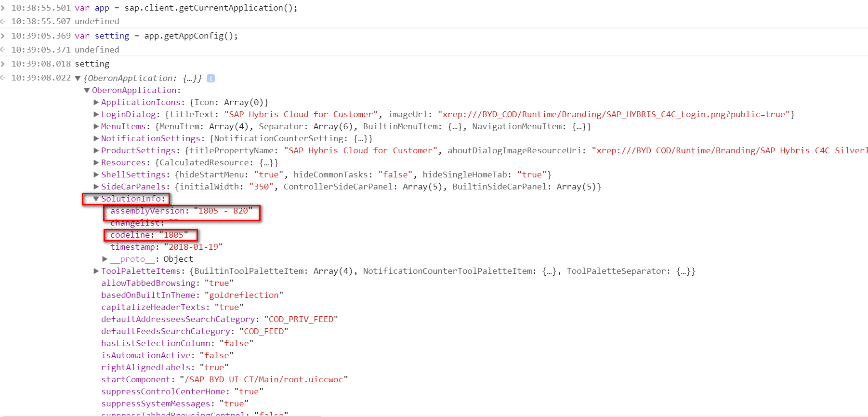868x417 pixels.
Task: Expand the NotificationSettings property
Action: pyautogui.click(x=96, y=138)
